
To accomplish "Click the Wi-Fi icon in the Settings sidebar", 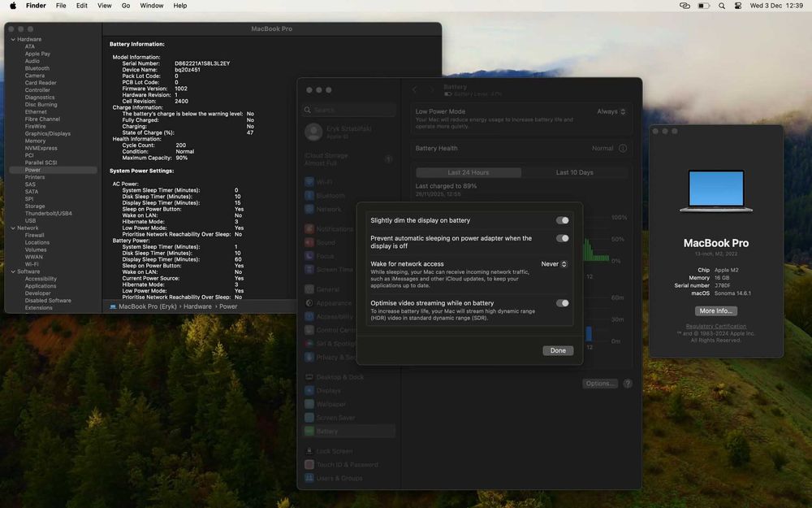I will [x=309, y=182].
